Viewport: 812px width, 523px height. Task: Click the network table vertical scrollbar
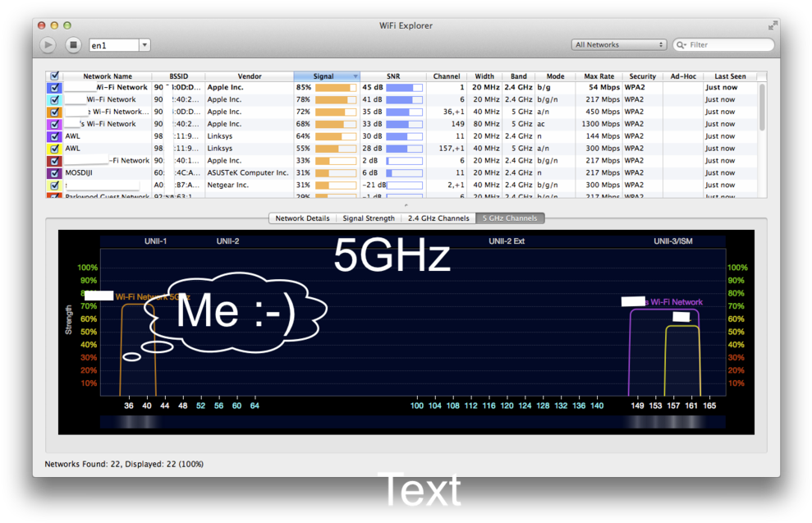[762, 107]
